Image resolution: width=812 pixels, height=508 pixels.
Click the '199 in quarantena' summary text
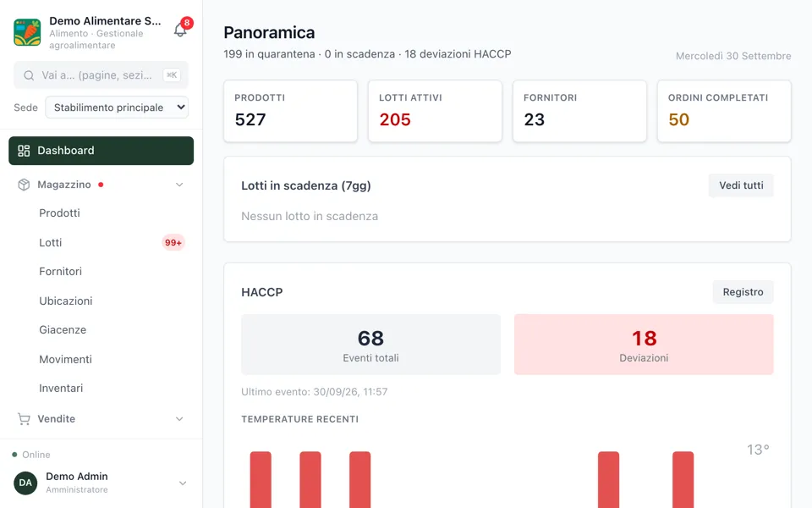coord(269,54)
